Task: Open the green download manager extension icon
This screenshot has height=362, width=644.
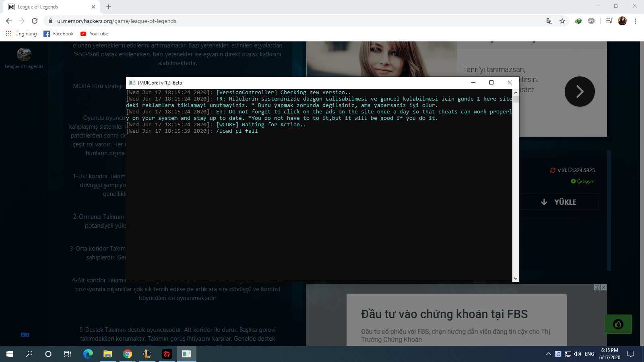Action: pos(578,21)
